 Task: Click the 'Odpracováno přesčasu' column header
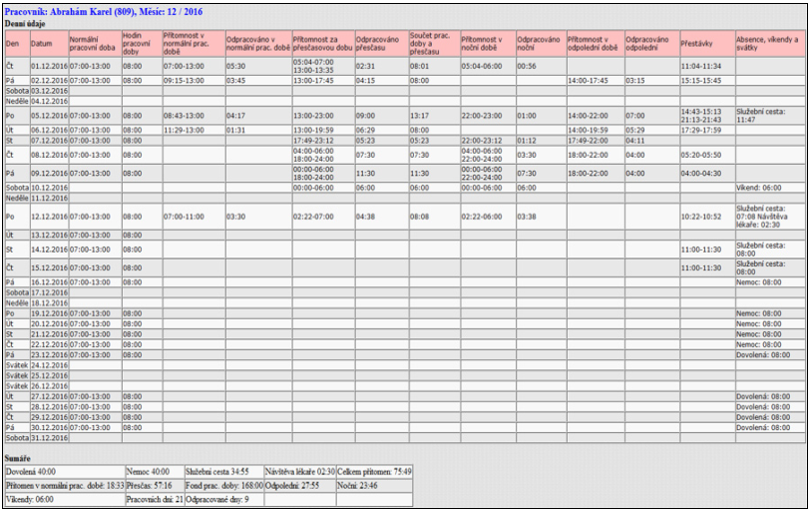point(382,44)
